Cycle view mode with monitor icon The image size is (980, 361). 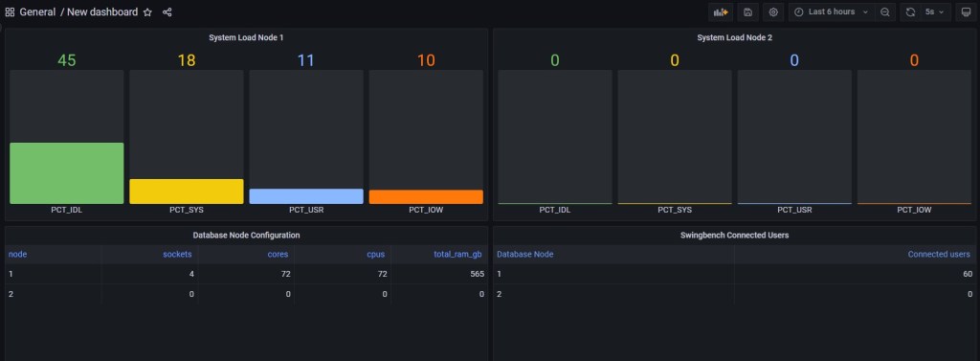(966, 11)
